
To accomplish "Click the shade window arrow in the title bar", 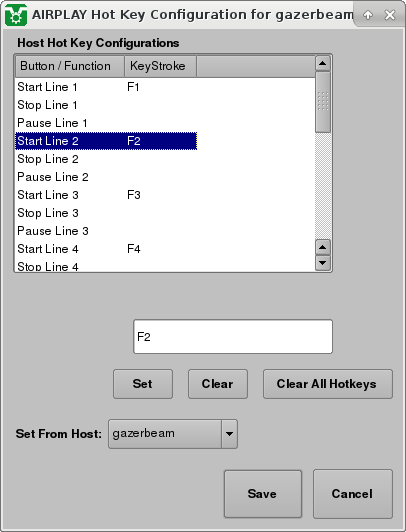I will pos(368,15).
